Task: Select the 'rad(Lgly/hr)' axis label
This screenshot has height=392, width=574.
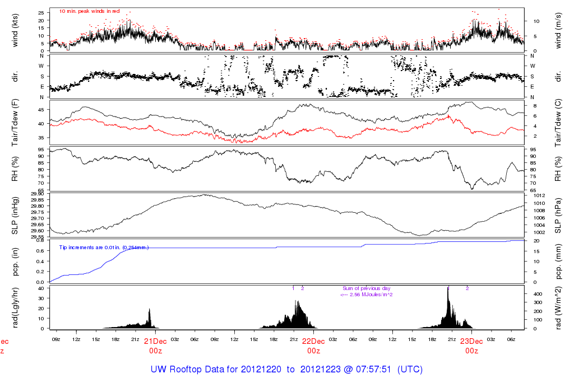Action: tap(15, 307)
